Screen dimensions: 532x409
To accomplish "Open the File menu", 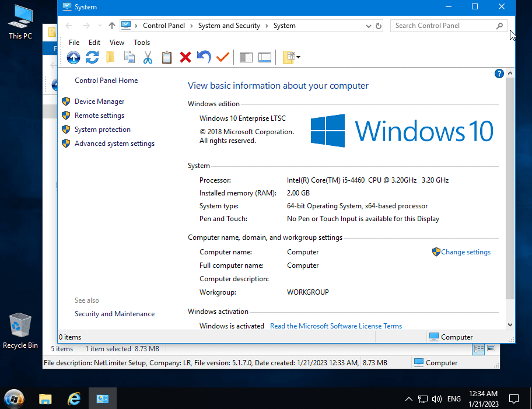I will tap(74, 43).
